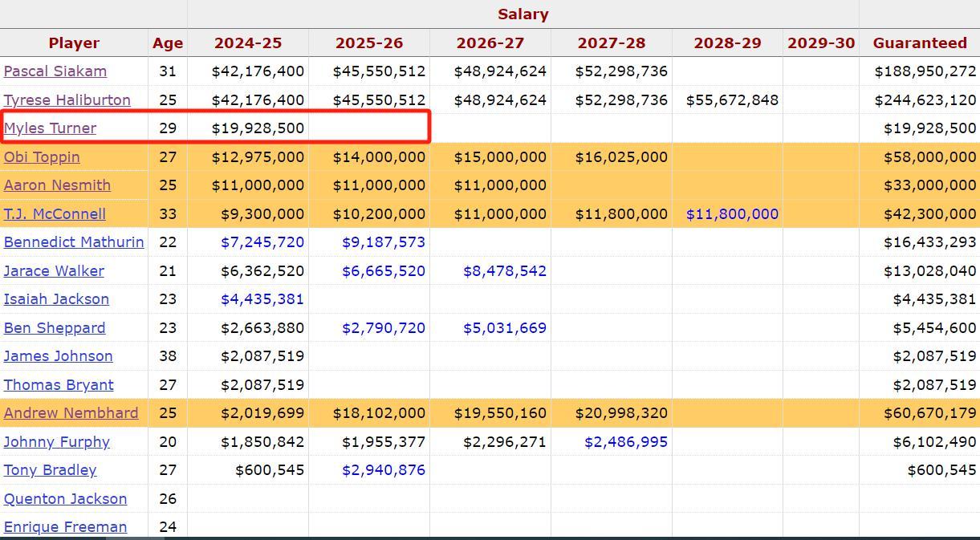
Task: Click Siakam's guaranteed total $188,950,272
Action: point(925,71)
